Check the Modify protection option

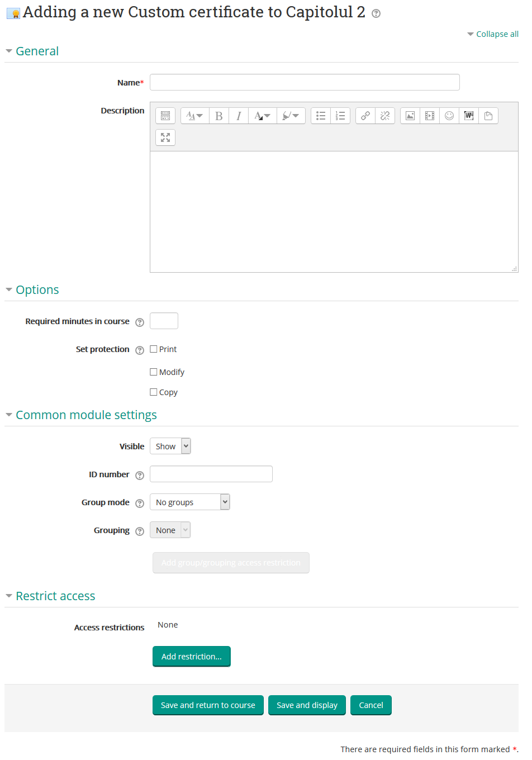154,371
